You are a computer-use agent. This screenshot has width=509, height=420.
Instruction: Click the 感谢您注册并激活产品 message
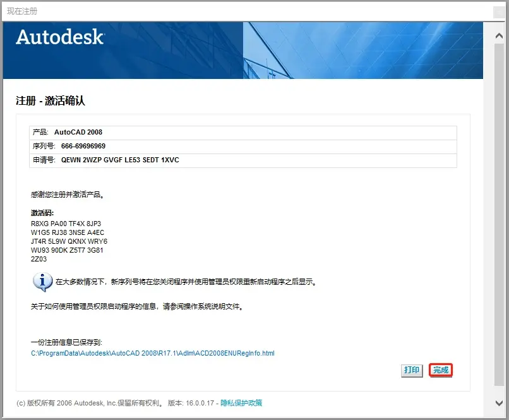(67, 195)
